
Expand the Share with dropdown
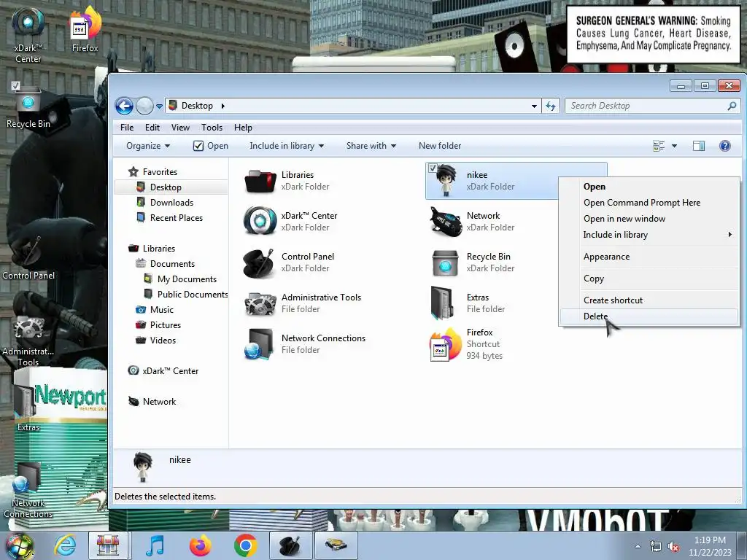point(371,146)
